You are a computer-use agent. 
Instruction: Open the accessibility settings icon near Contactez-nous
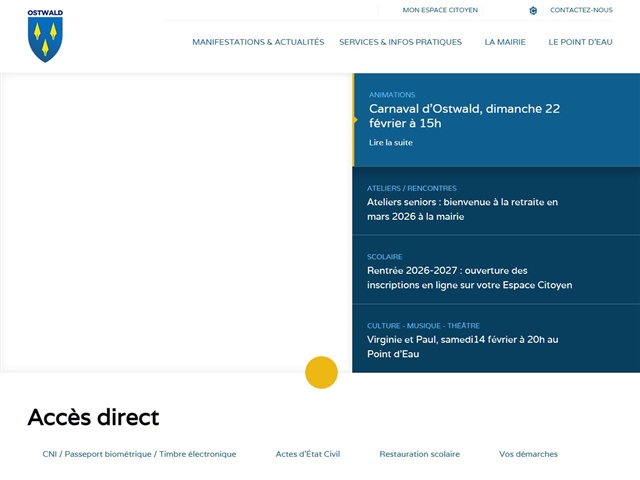(533, 11)
